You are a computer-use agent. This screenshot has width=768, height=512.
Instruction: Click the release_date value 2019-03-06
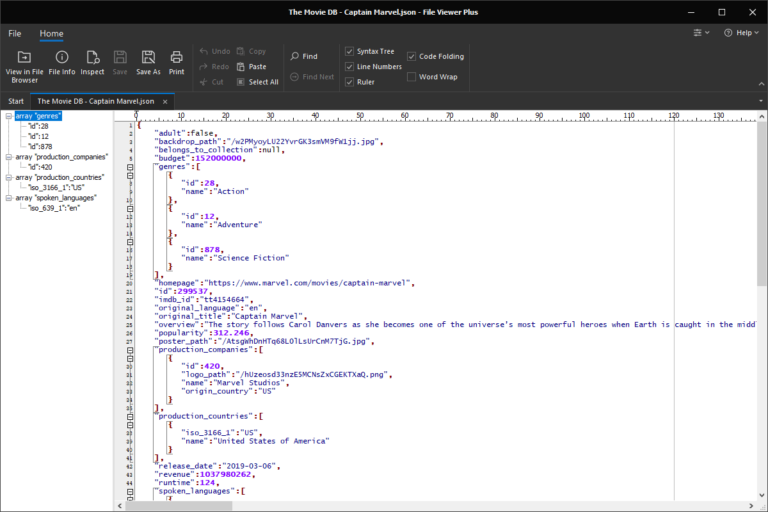point(249,466)
